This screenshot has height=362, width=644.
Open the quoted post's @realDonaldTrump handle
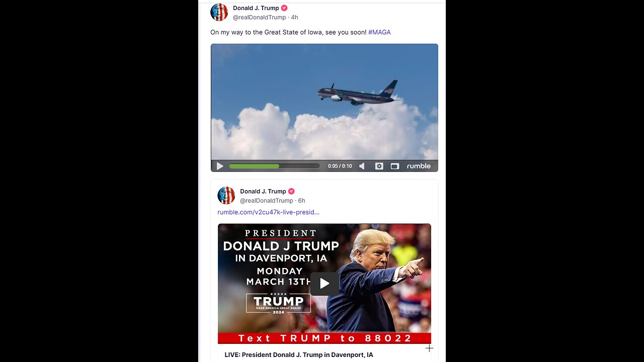tap(266, 201)
